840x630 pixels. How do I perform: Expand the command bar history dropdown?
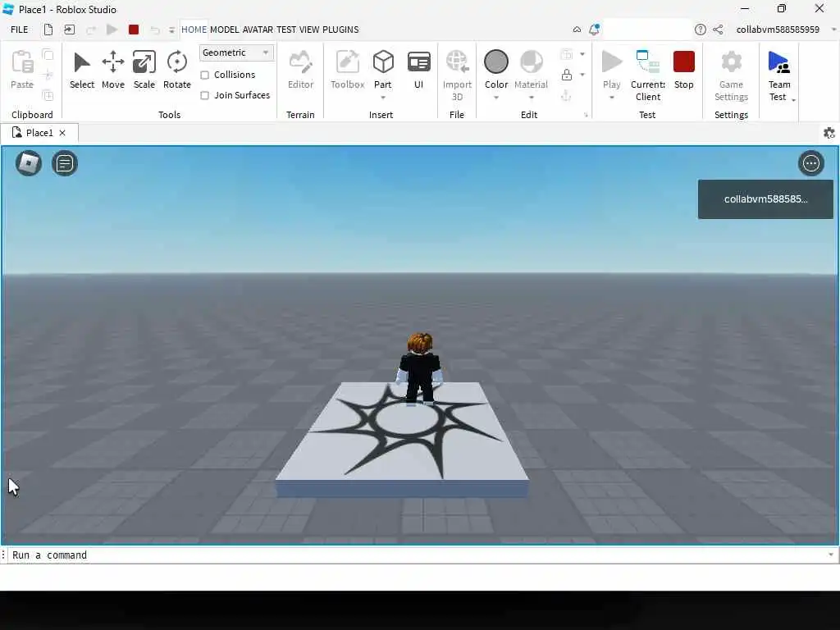click(x=831, y=555)
